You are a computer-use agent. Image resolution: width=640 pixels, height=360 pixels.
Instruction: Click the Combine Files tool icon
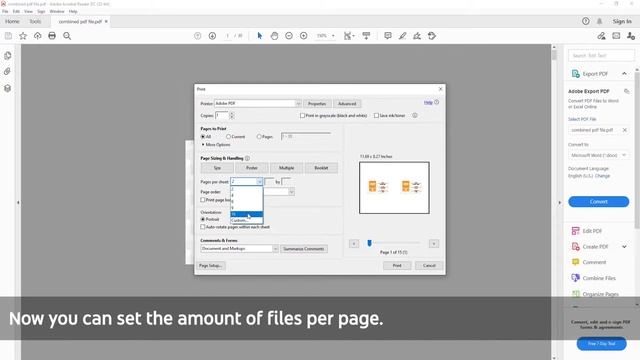click(576, 278)
